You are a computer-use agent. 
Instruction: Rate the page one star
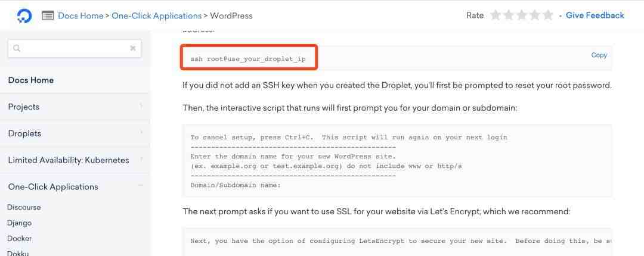pyautogui.click(x=496, y=15)
